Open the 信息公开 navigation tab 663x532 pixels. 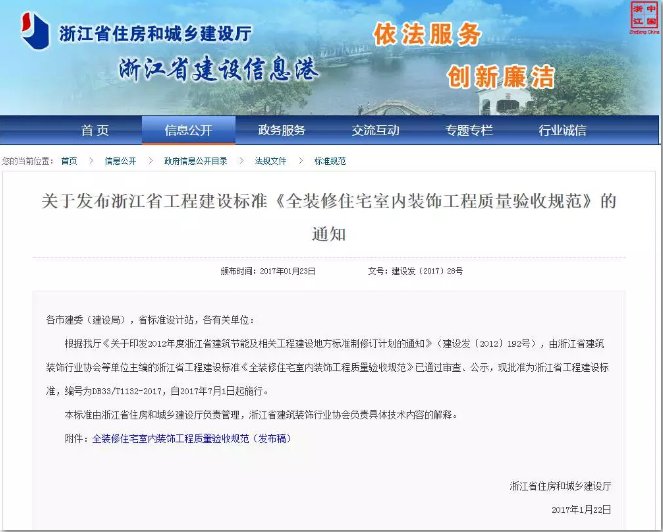point(189,130)
